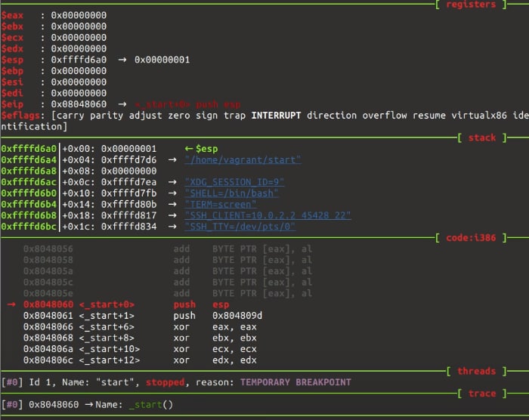Click the INTERRUPT flag in eflags
Viewport: 529px width, 420px height.
tap(276, 116)
